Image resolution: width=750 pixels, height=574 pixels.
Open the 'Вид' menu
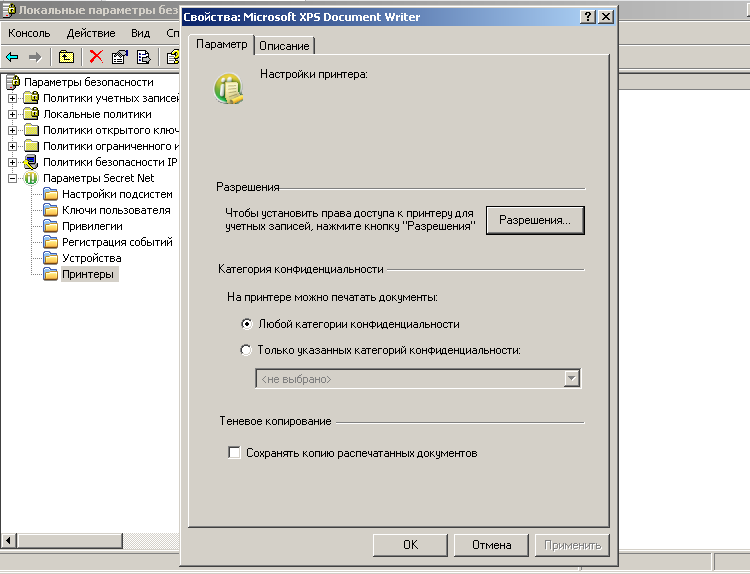pyautogui.click(x=141, y=33)
